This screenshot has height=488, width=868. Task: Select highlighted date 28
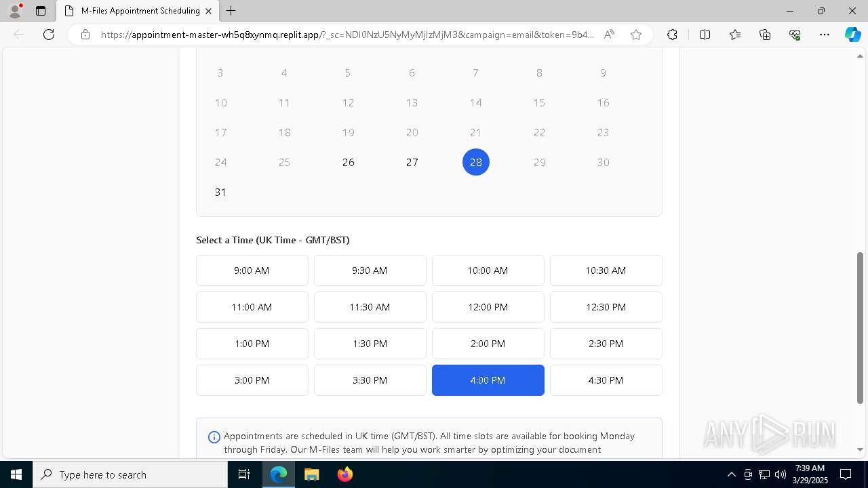point(476,162)
